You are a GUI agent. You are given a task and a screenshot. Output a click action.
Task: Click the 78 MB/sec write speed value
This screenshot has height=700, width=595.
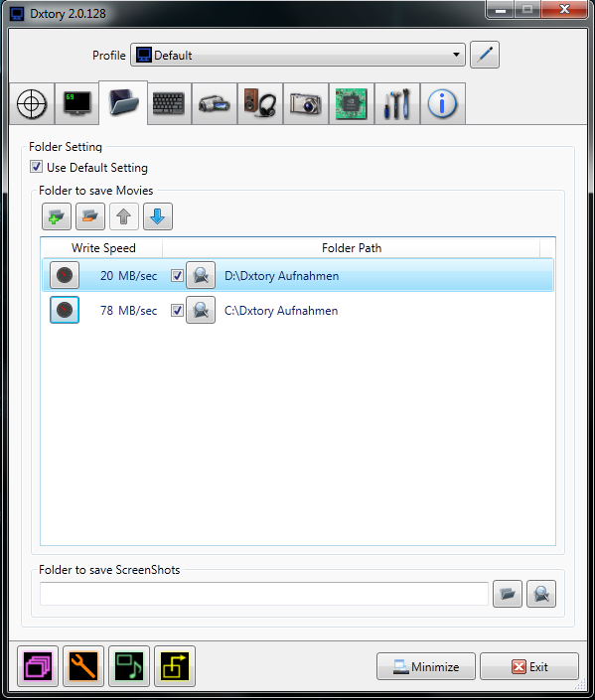pos(128,310)
